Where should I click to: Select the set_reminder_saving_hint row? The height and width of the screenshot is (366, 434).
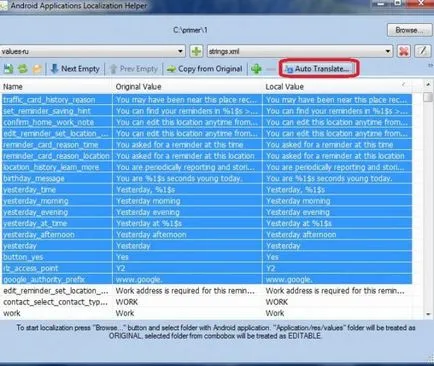pyautogui.click(x=207, y=111)
